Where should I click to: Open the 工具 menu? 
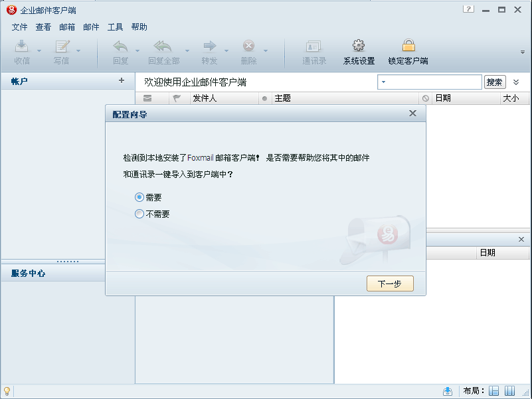(x=115, y=27)
